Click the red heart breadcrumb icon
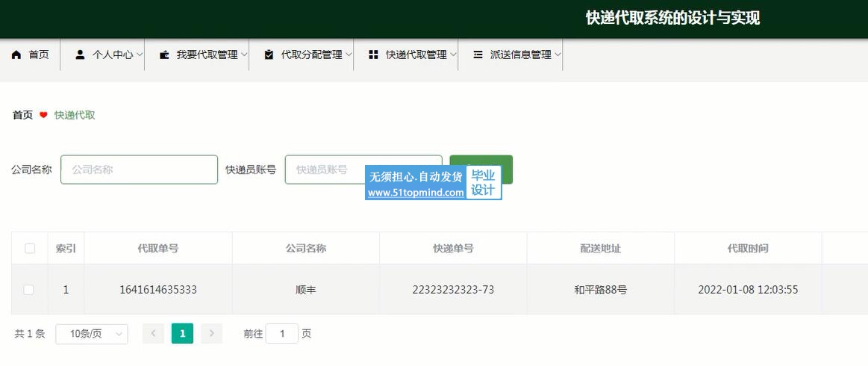The image size is (868, 366). point(44,115)
